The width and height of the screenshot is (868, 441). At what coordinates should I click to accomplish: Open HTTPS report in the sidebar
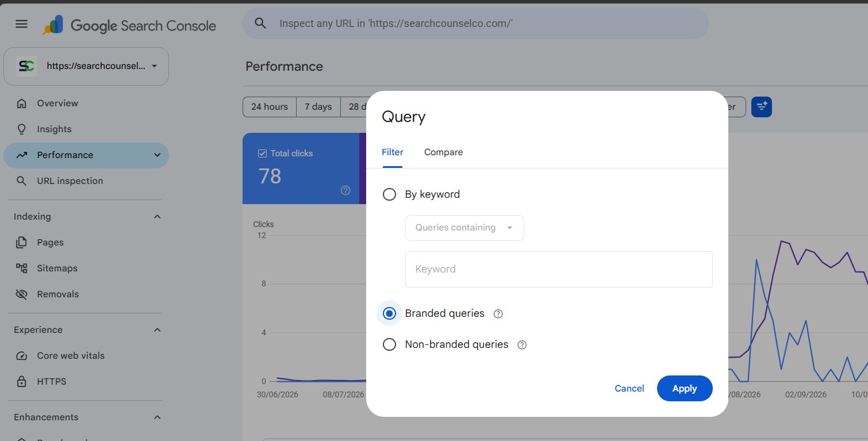click(x=86, y=382)
